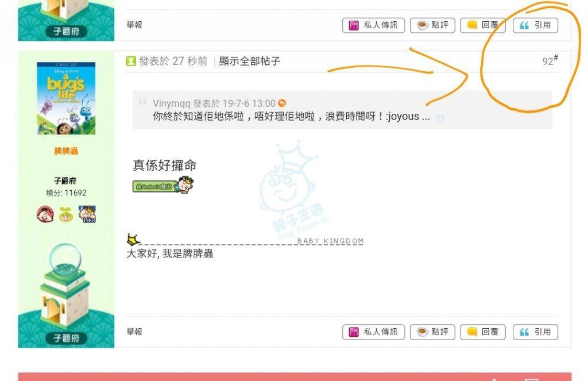Click the green sprout medal icon
588x381 pixels.
[66, 214]
